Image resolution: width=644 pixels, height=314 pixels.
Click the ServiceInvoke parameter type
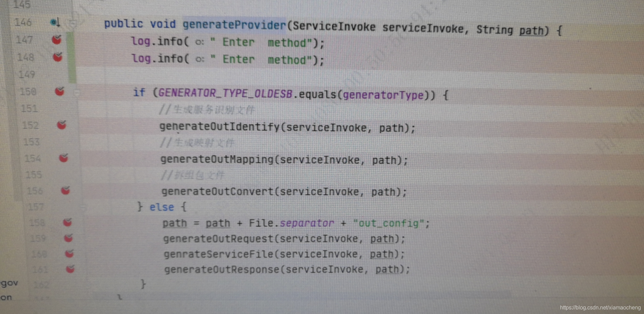(x=334, y=27)
